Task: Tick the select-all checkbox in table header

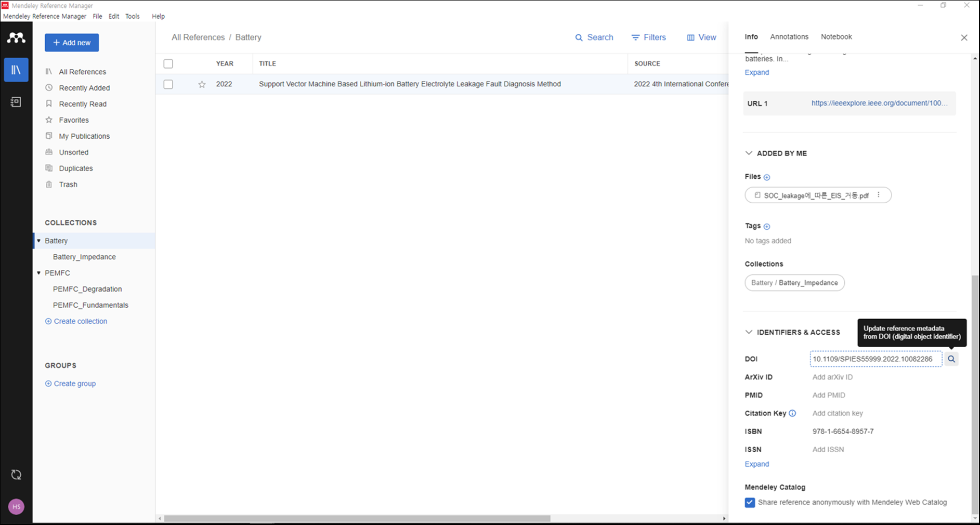Action: coord(168,63)
